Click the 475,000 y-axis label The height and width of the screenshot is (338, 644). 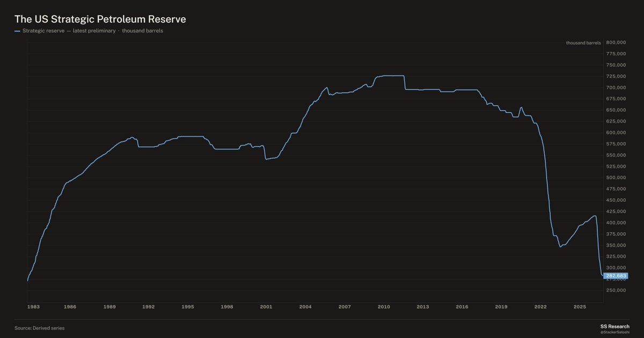(616, 189)
